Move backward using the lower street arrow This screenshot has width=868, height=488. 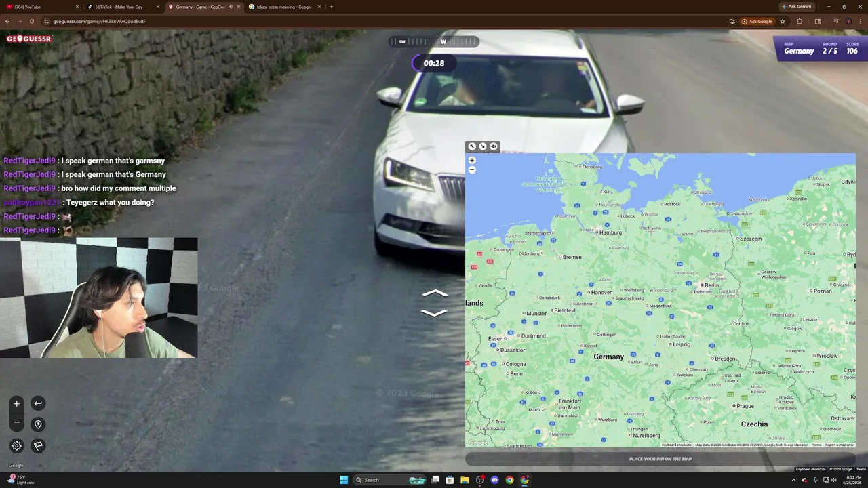point(435,312)
